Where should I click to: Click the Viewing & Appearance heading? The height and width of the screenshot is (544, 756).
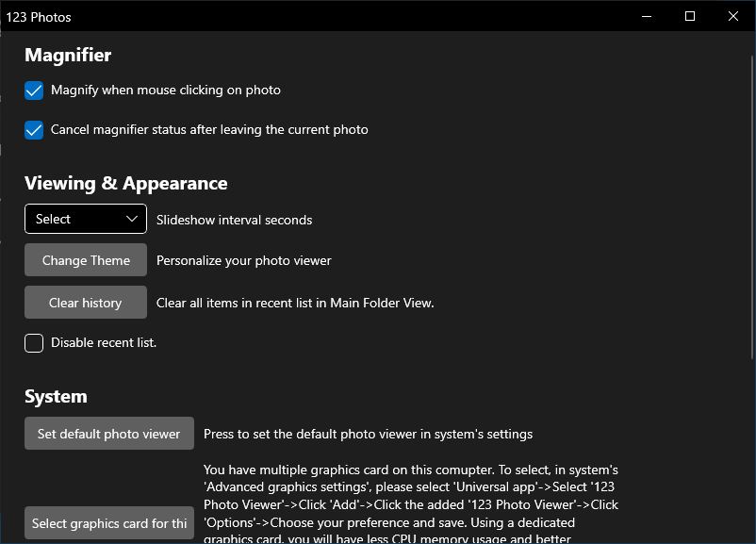125,183
